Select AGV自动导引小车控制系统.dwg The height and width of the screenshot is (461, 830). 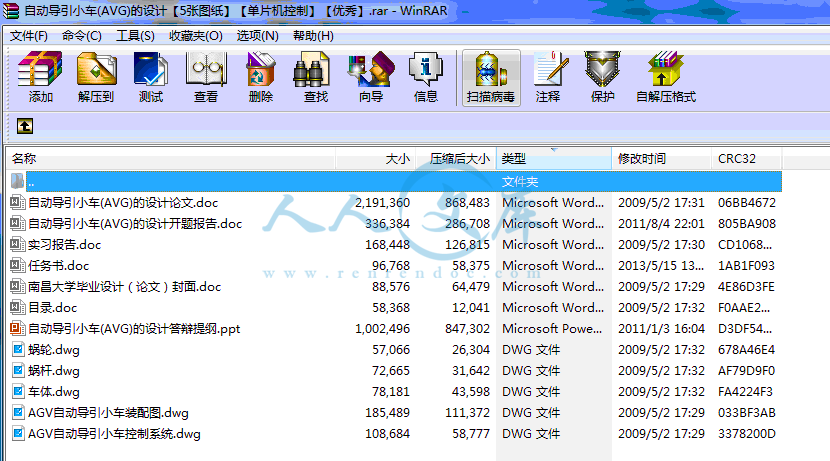[114, 434]
